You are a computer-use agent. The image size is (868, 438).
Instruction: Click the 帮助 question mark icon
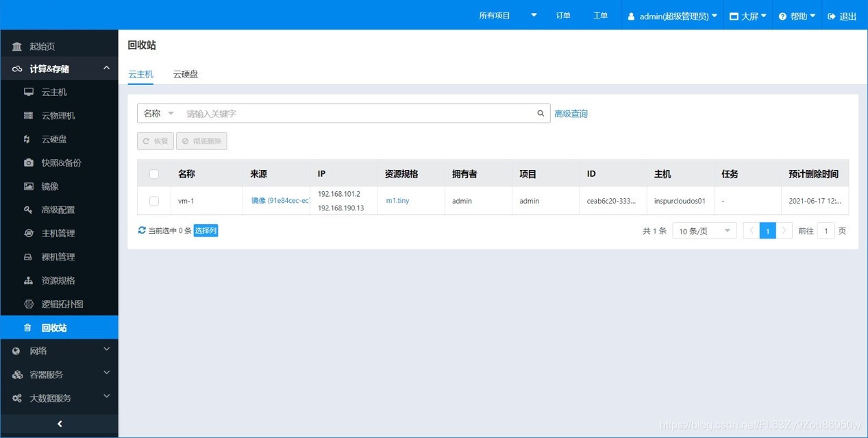783,16
